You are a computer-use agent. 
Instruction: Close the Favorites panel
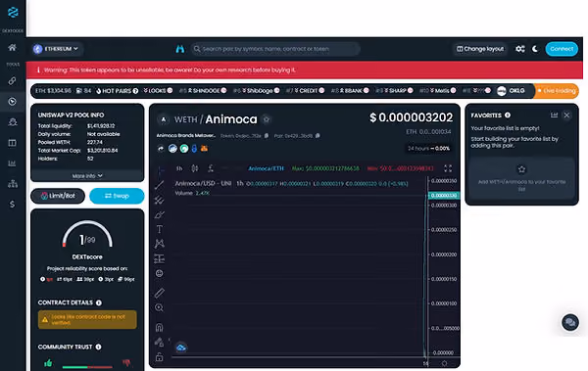[x=567, y=116]
